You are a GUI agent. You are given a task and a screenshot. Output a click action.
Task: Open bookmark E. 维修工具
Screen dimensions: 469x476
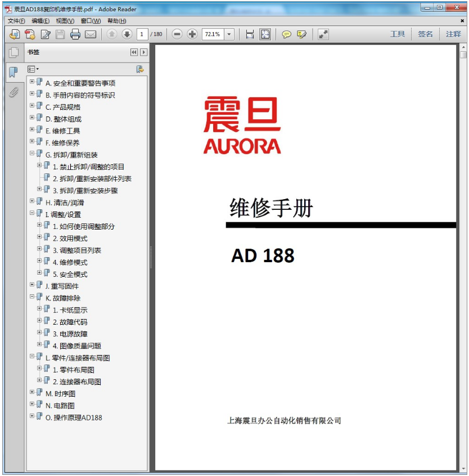[x=62, y=131]
